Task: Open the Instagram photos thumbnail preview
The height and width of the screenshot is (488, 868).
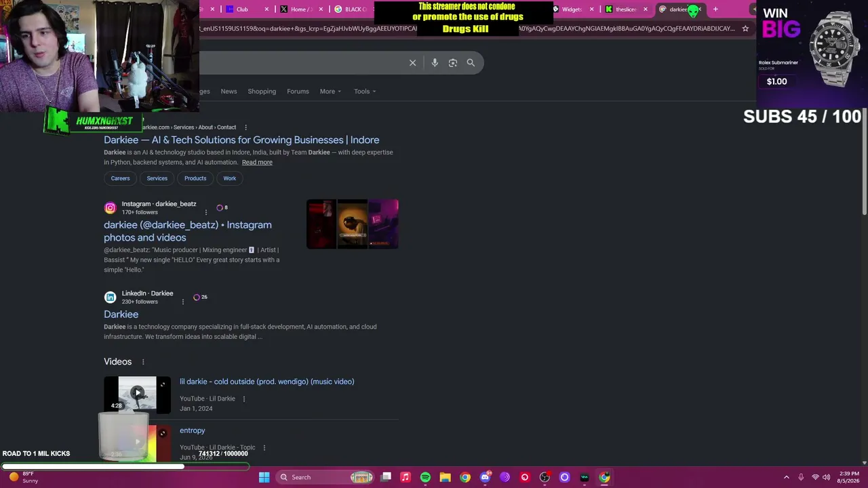Action: point(353,224)
